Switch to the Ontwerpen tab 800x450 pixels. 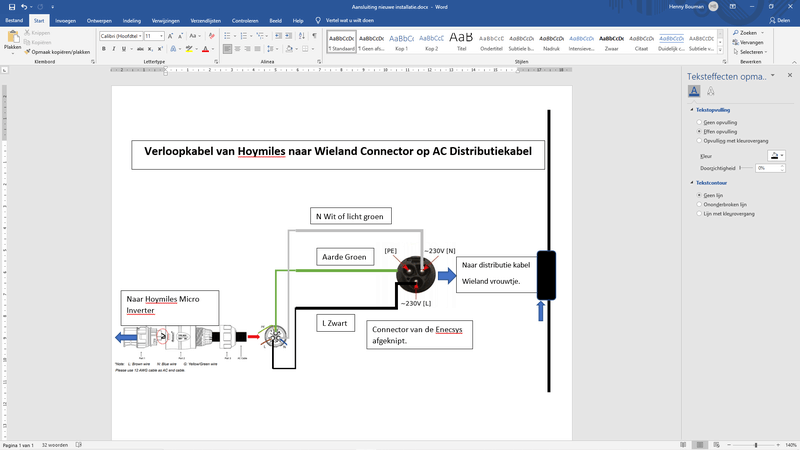pyautogui.click(x=99, y=21)
